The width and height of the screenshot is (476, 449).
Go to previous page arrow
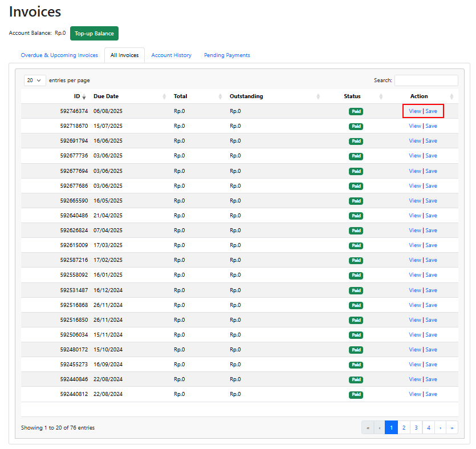click(x=380, y=428)
